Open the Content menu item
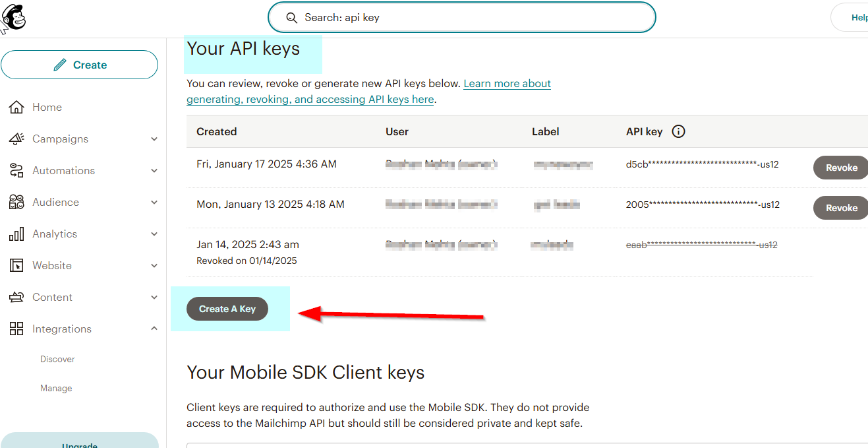This screenshot has height=448, width=868. [52, 297]
